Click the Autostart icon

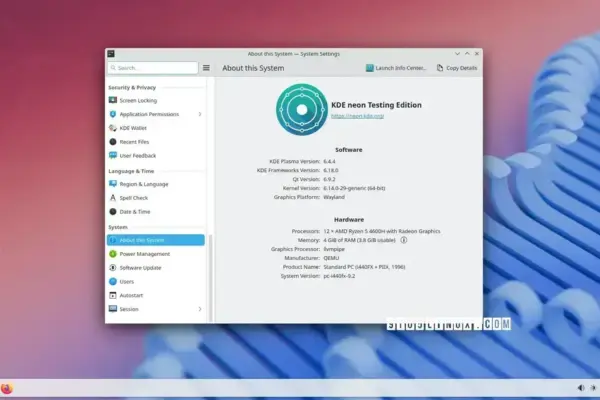(112, 295)
